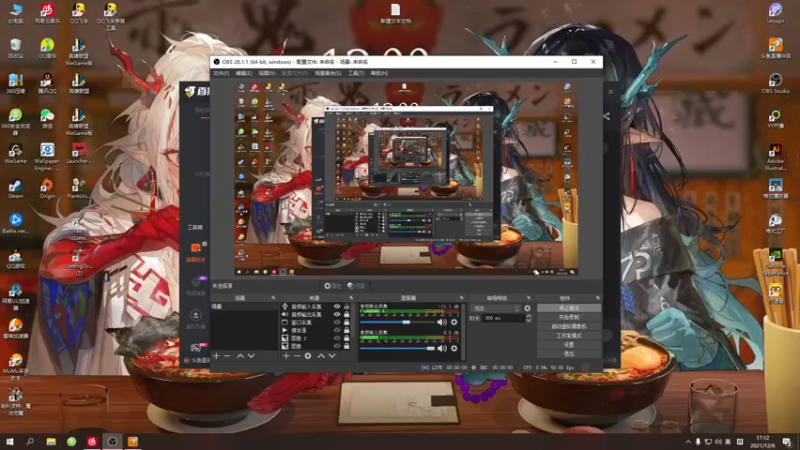Enable 工作室模式 studio mode
The image size is (800, 450).
(568, 336)
